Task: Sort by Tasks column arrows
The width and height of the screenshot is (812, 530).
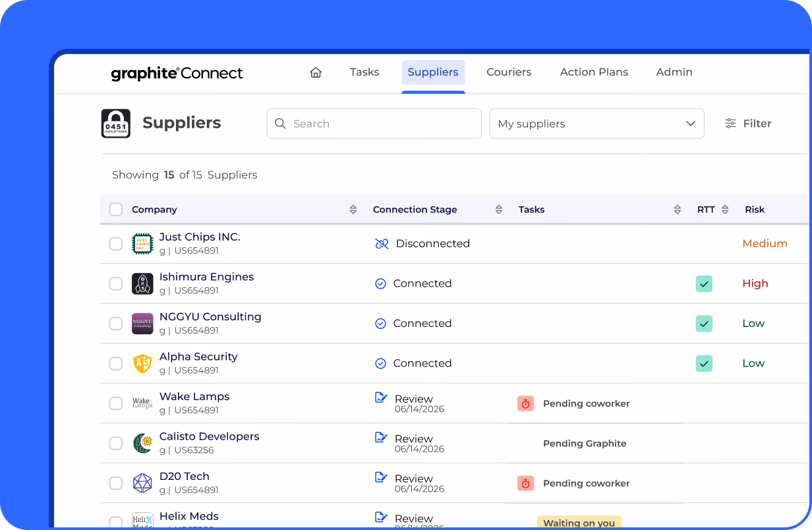Action: [678, 210]
